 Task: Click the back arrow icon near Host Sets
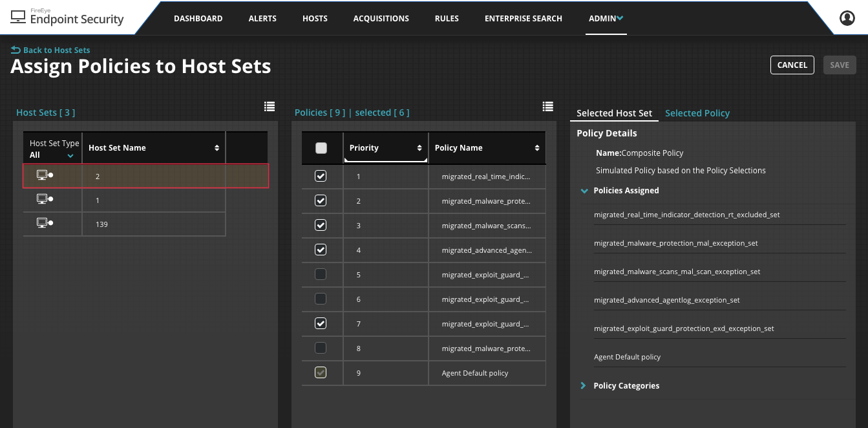point(16,50)
